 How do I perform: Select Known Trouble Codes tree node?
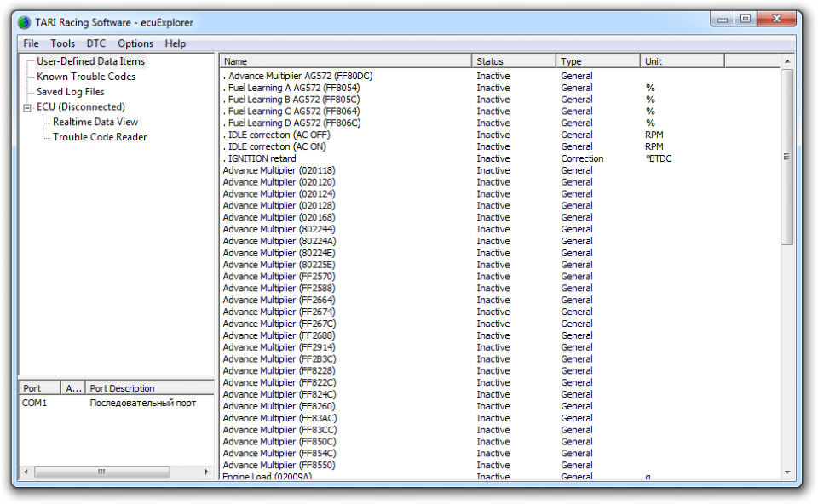(86, 76)
